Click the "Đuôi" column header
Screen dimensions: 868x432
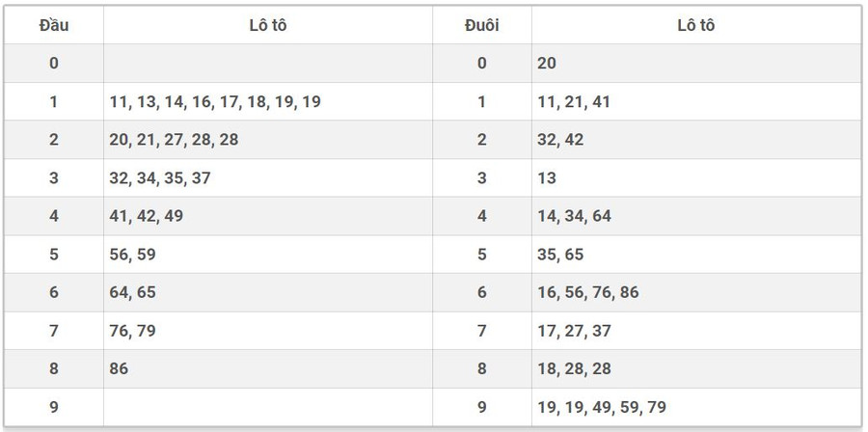coord(481,25)
